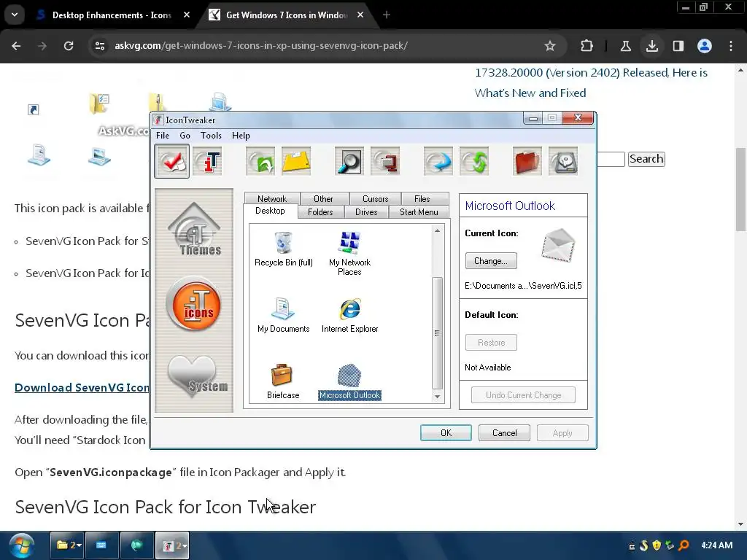The image size is (747, 560).
Task: Open the Themes section in the sidebar
Action: point(194,230)
